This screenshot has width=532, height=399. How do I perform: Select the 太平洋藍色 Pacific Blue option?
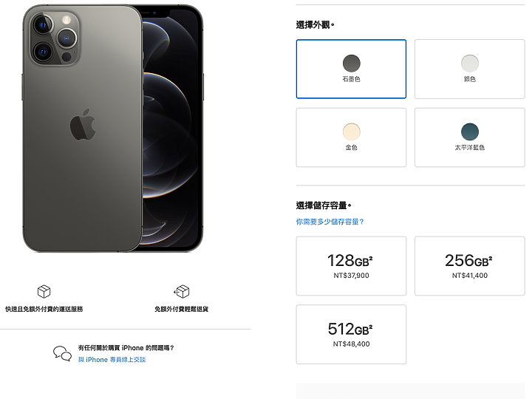click(470, 137)
